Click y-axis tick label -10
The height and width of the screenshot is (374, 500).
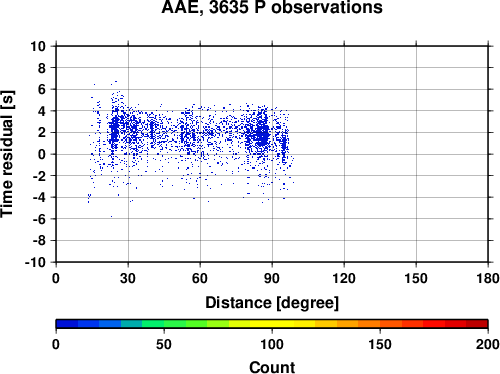[35, 262]
